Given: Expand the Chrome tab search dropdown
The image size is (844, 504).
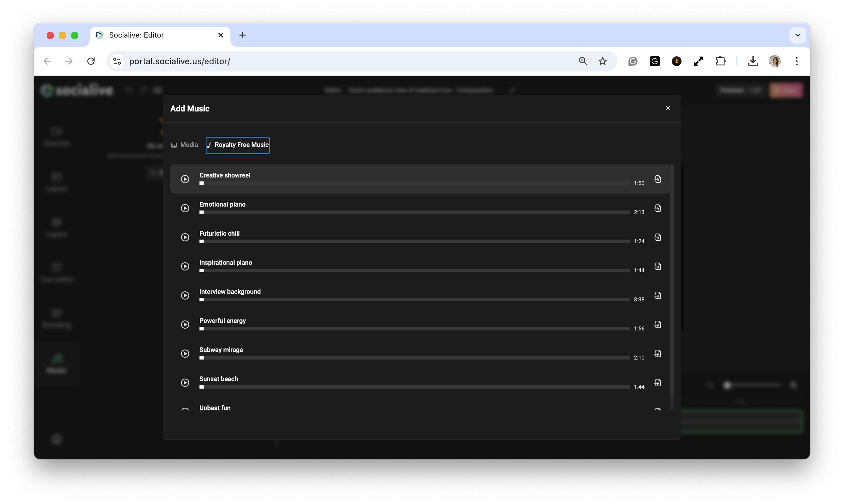Looking at the screenshot, I should (797, 35).
